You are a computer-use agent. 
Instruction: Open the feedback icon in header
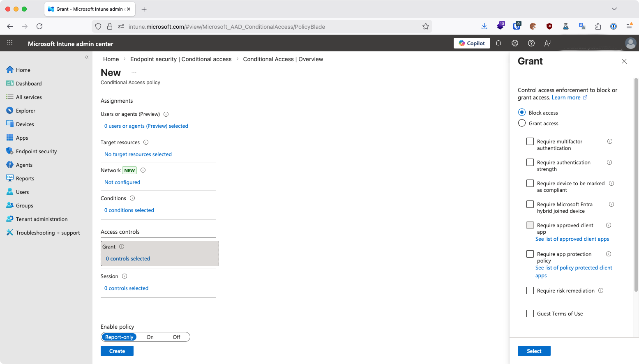pyautogui.click(x=548, y=43)
